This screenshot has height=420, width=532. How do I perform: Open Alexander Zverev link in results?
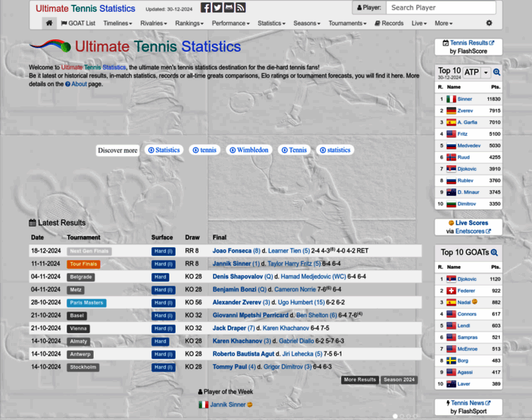click(x=237, y=302)
